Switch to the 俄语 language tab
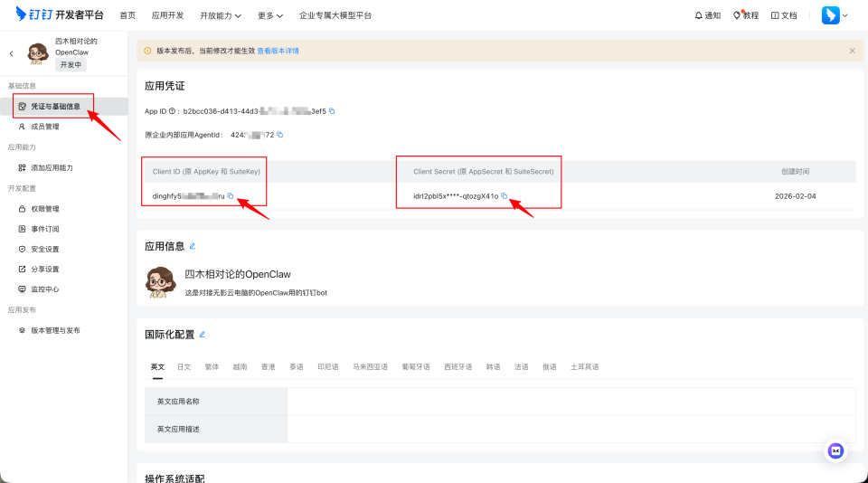 click(550, 366)
